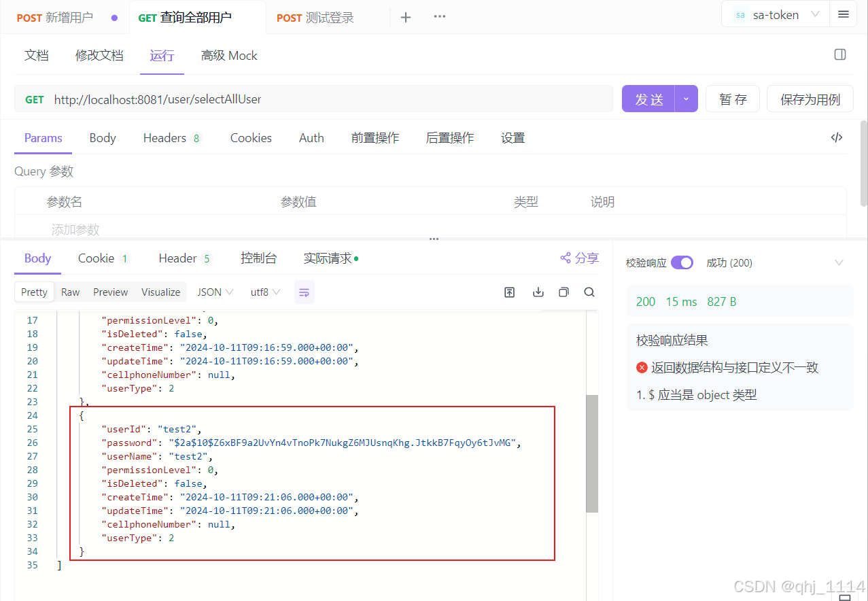Open the utf8 encoding dropdown
The image size is (868, 601).
265,292
